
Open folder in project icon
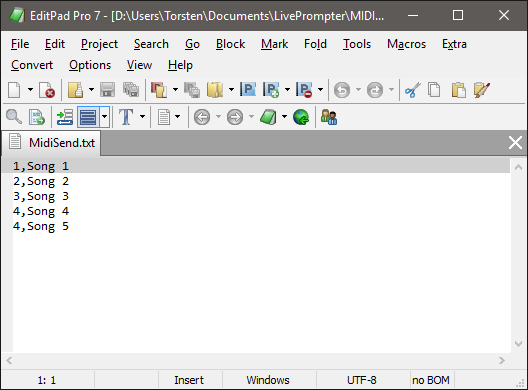[215, 90]
